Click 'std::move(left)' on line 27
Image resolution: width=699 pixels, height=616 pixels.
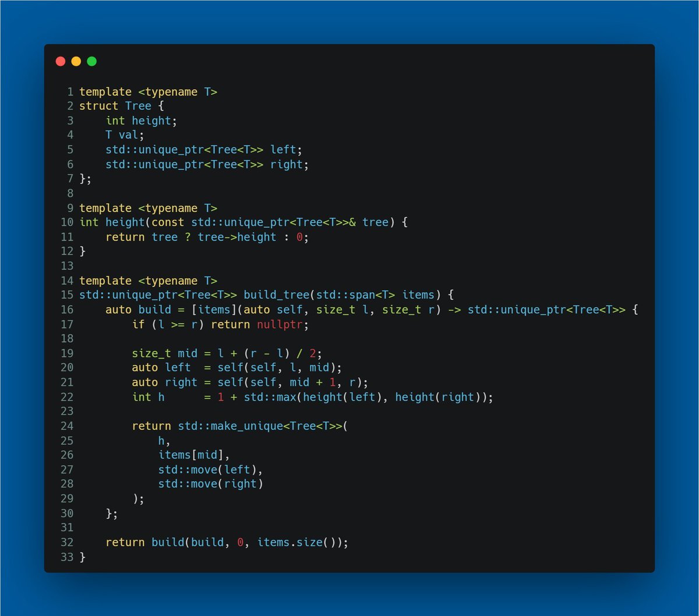click(x=208, y=470)
